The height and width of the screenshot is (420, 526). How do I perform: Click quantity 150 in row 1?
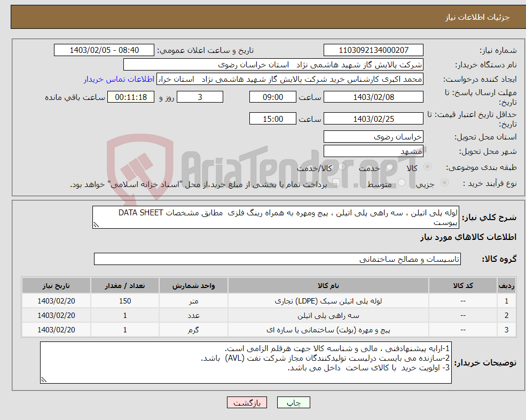pyautogui.click(x=125, y=301)
